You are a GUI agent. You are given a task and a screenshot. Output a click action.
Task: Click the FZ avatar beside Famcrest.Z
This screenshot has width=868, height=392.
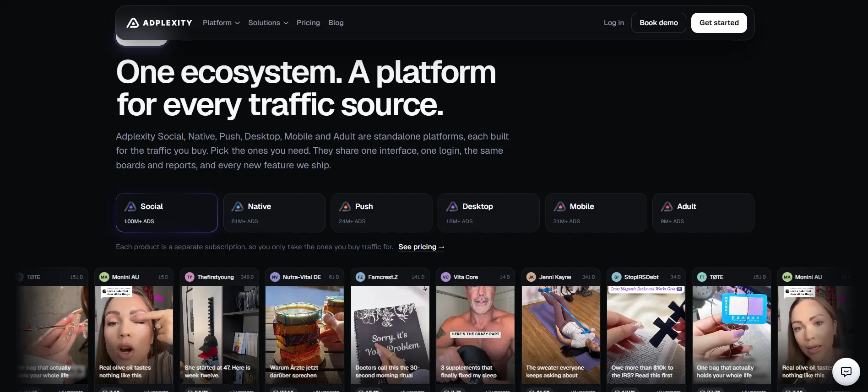pos(360,277)
